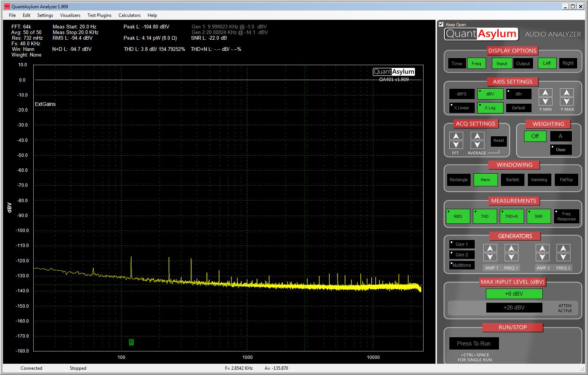Screen dimensions: 588x375
Task: Toggle THD+N measurement
Action: 512,216
